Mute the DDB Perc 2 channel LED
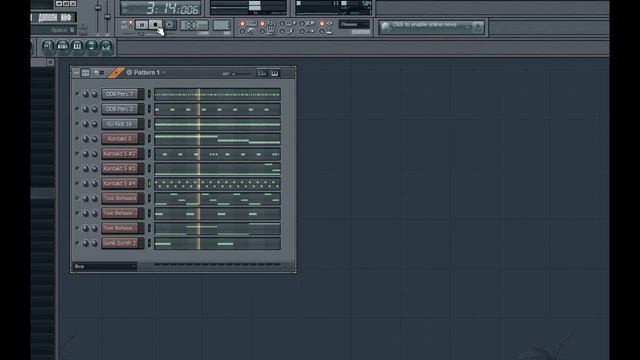The height and width of the screenshot is (360, 640). pyautogui.click(x=77, y=109)
